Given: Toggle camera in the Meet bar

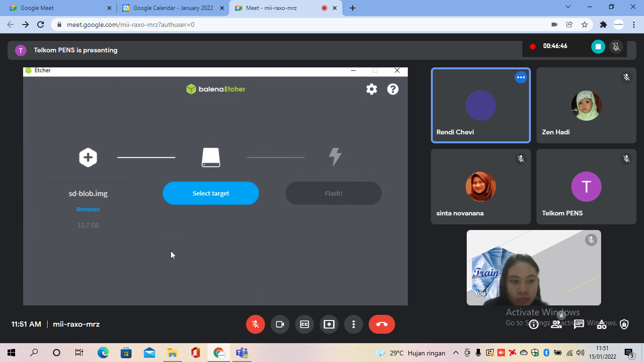Looking at the screenshot, I should point(280,324).
